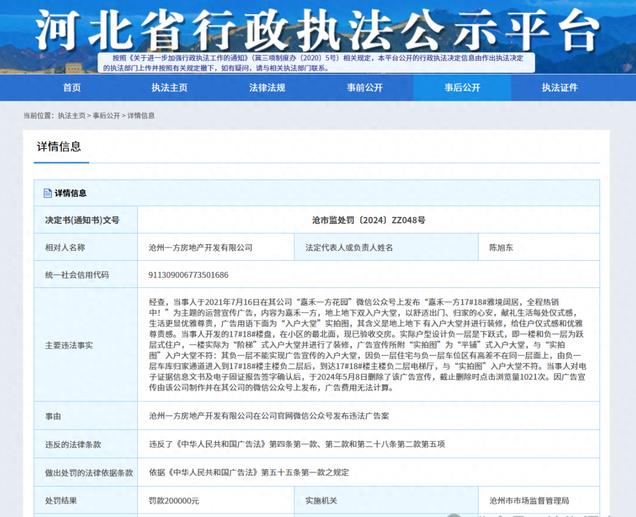Go to the 执法主页 tab
636x517 pixels.
[170, 88]
